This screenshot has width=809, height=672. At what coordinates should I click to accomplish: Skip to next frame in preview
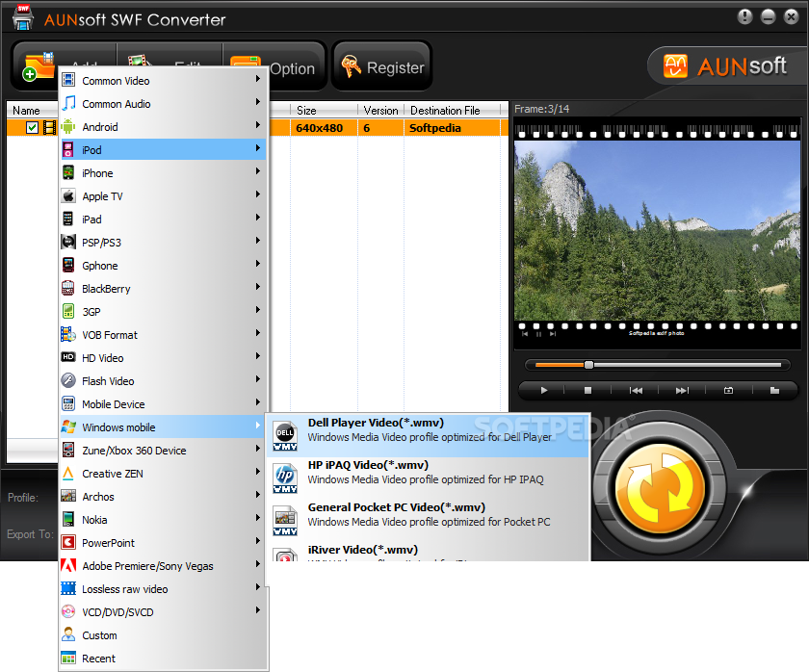tap(682, 391)
